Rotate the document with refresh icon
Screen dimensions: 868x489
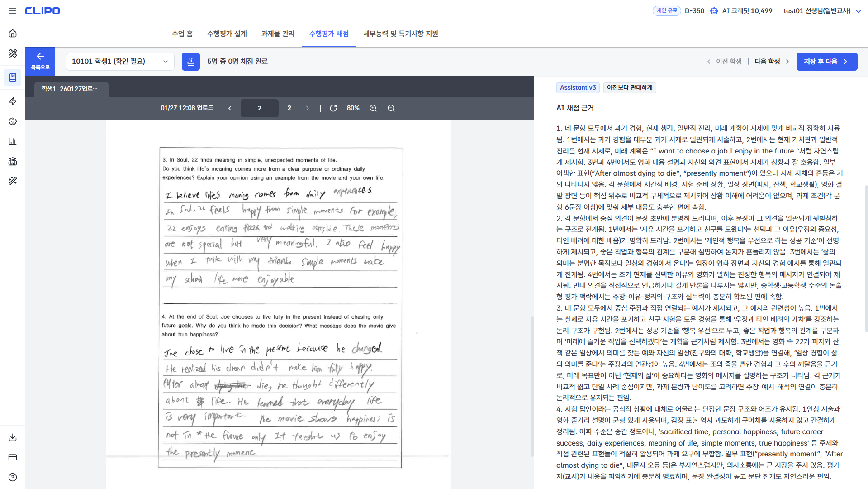333,108
